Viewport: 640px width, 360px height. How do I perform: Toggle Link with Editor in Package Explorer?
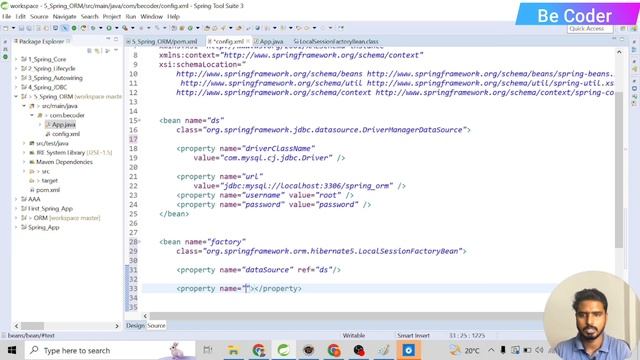click(x=97, y=51)
